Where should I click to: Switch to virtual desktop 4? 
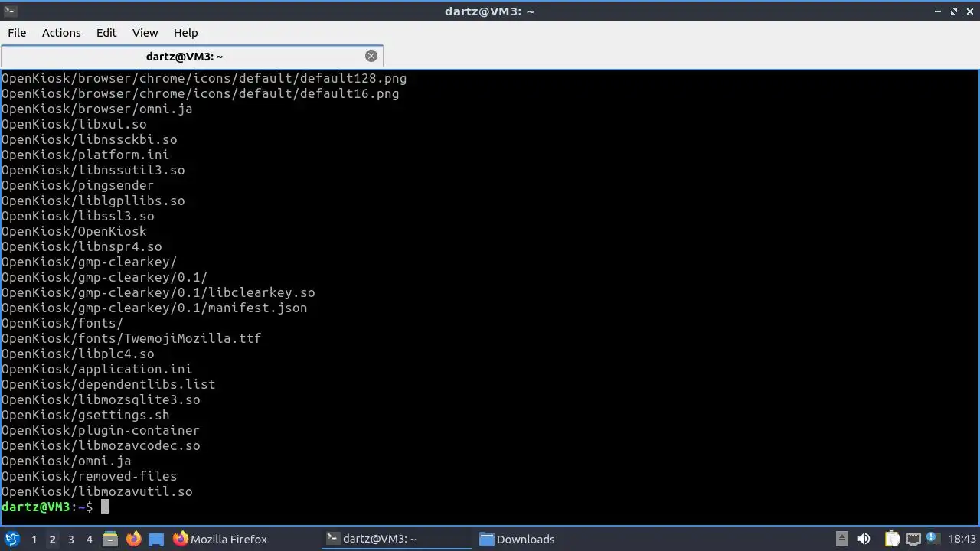89,540
